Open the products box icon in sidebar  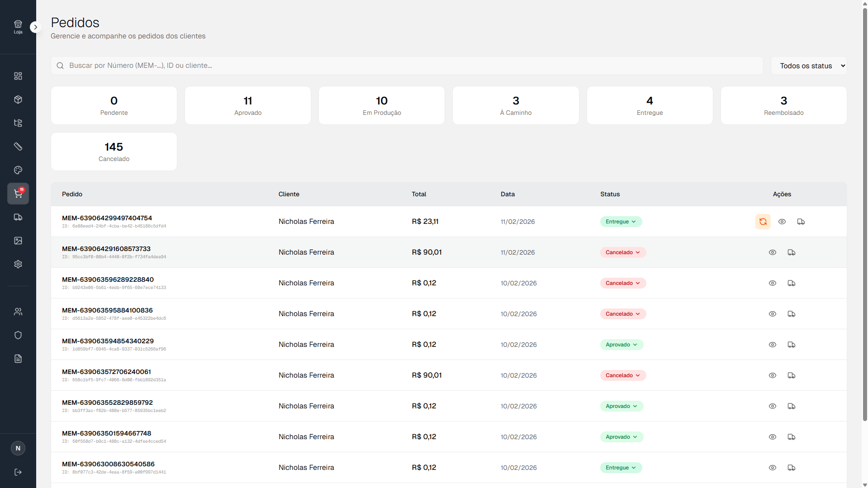click(x=18, y=99)
